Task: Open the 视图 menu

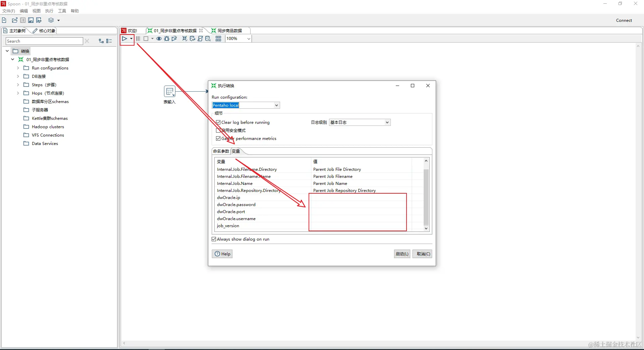Action: click(37, 11)
